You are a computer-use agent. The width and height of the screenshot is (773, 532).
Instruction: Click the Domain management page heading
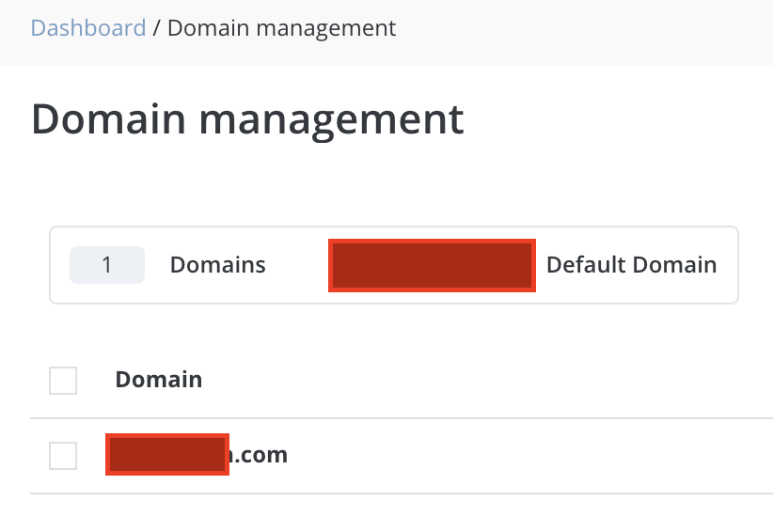click(x=247, y=120)
